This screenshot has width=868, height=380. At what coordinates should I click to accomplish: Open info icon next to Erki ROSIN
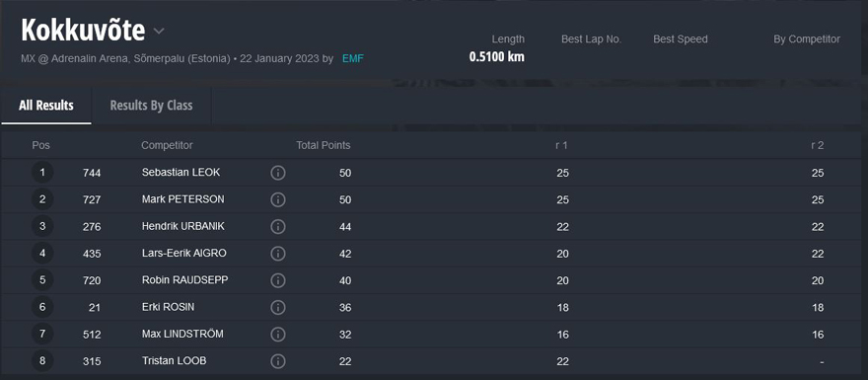[x=278, y=307]
